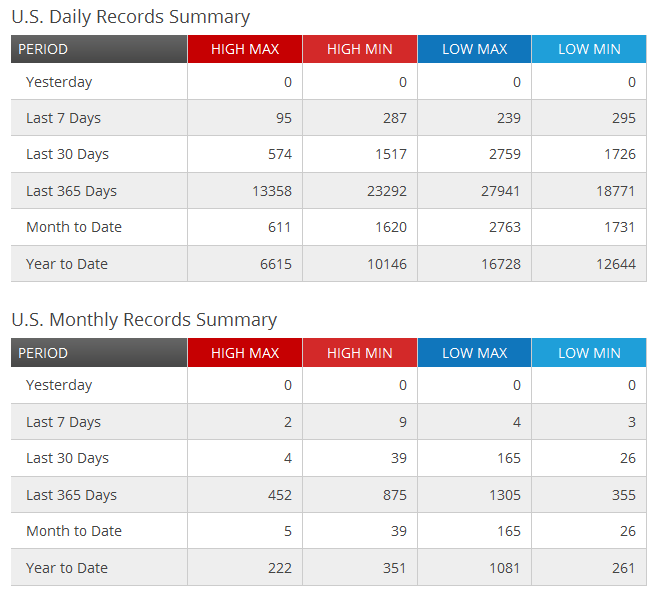The image size is (647, 599).
Task: Click the value 222 in Monthly Year to Date
Action: tap(280, 568)
